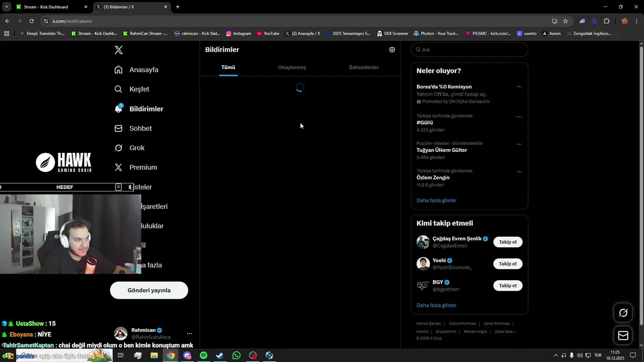Open Instagram bookmark
Image resolution: width=644 pixels, height=362 pixels.
[238, 34]
